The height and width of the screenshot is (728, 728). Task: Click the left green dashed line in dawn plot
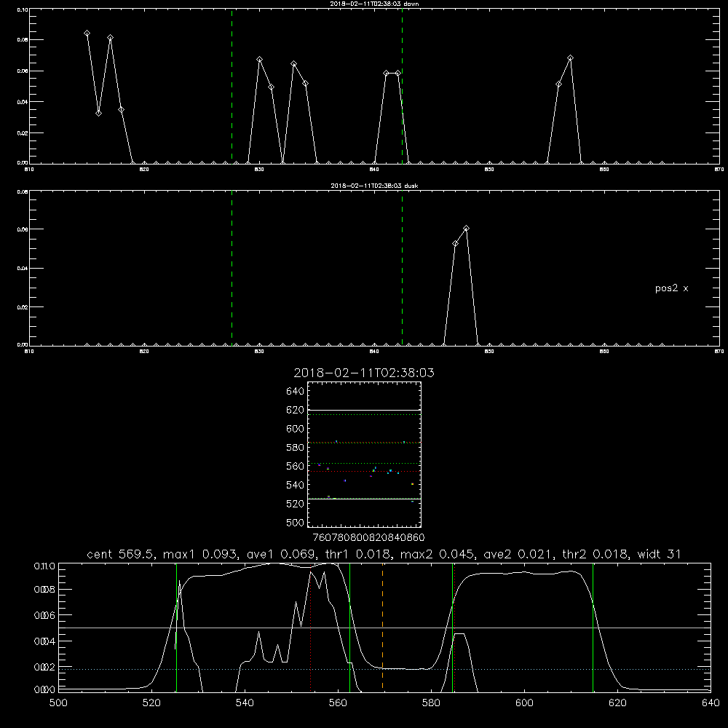(232, 86)
